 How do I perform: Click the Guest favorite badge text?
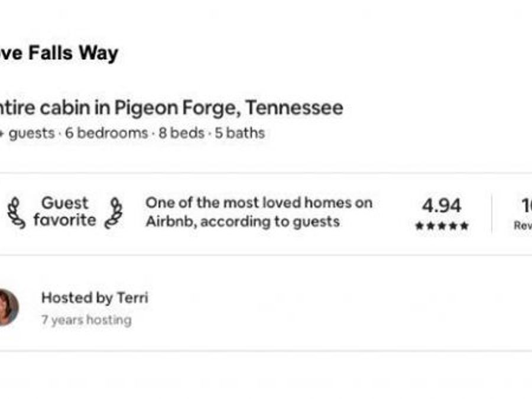pos(65,212)
